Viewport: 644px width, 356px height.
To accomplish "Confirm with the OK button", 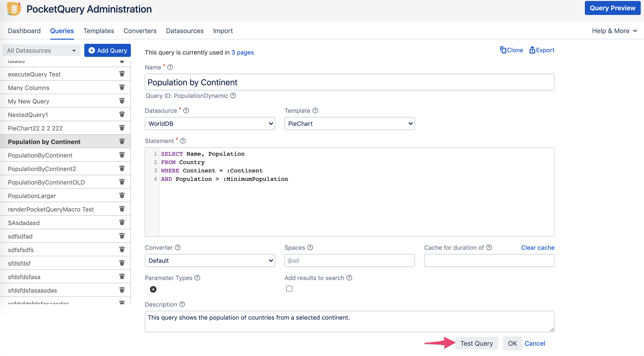I will pos(512,343).
